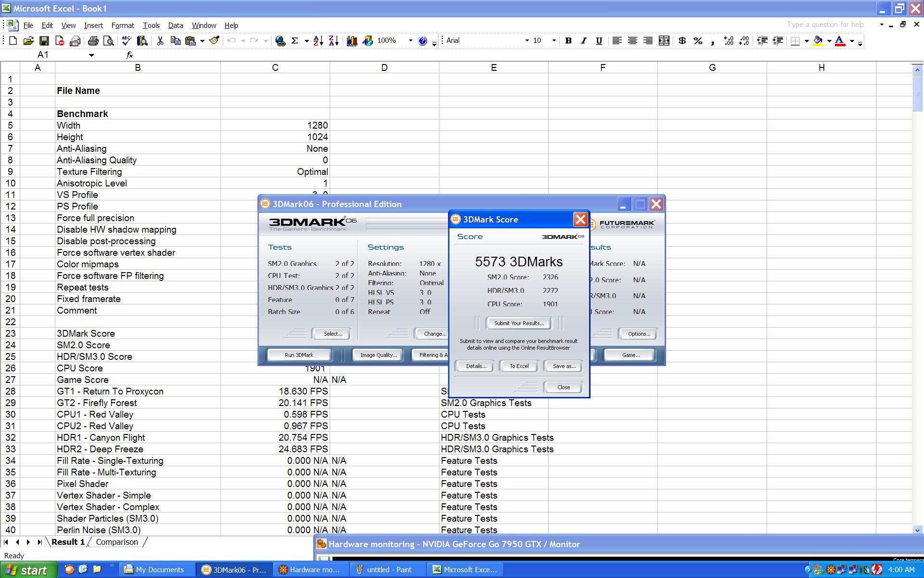Screen dimensions: 924x578
Task: Click Details button in score dialog
Action: (x=476, y=366)
